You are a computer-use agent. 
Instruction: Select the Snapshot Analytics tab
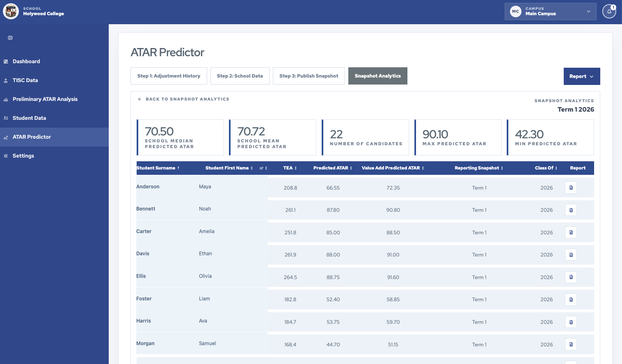click(x=378, y=76)
